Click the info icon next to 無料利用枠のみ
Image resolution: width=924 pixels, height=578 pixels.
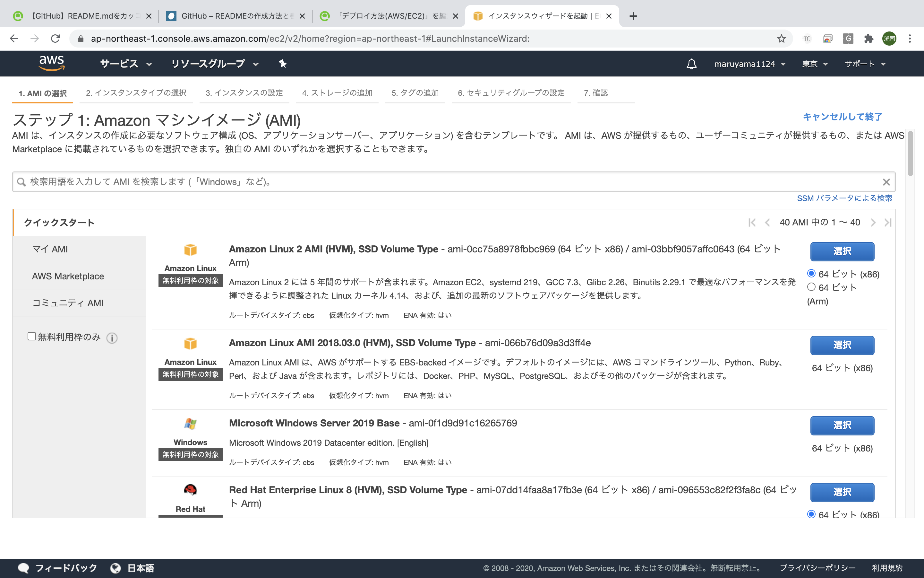[112, 338]
